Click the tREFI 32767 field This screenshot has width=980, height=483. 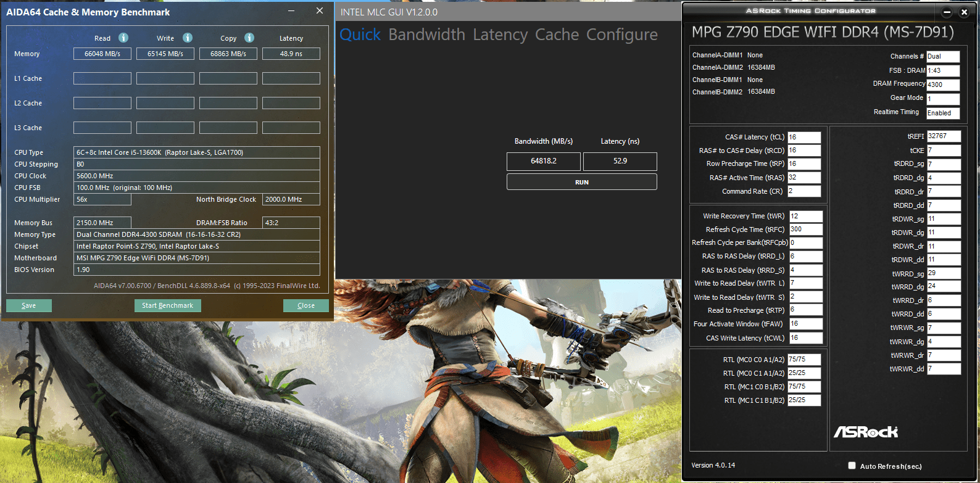tap(944, 136)
